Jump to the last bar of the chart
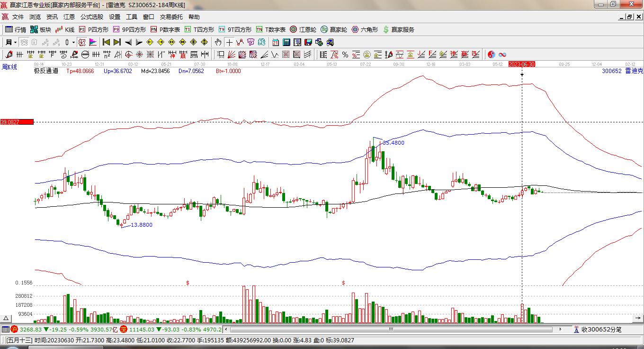644x349 pixels. (117, 42)
